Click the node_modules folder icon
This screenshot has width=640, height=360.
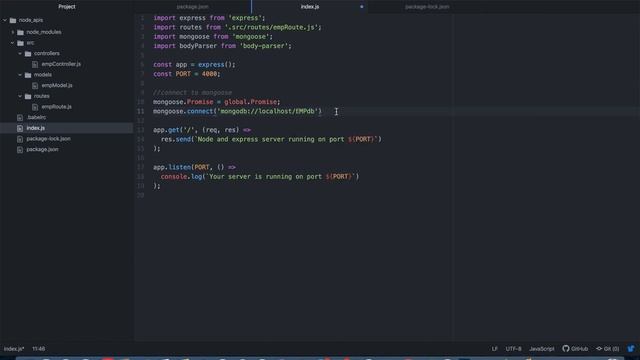[x=20, y=32]
